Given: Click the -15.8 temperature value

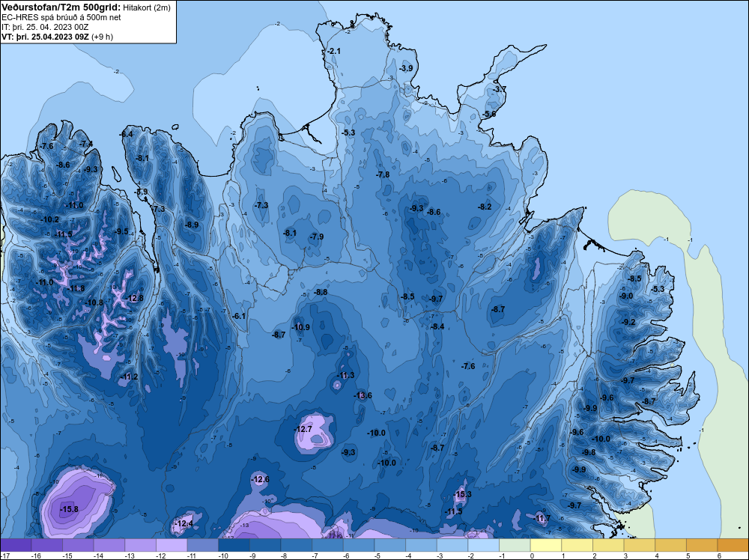Looking at the screenshot, I should (69, 509).
